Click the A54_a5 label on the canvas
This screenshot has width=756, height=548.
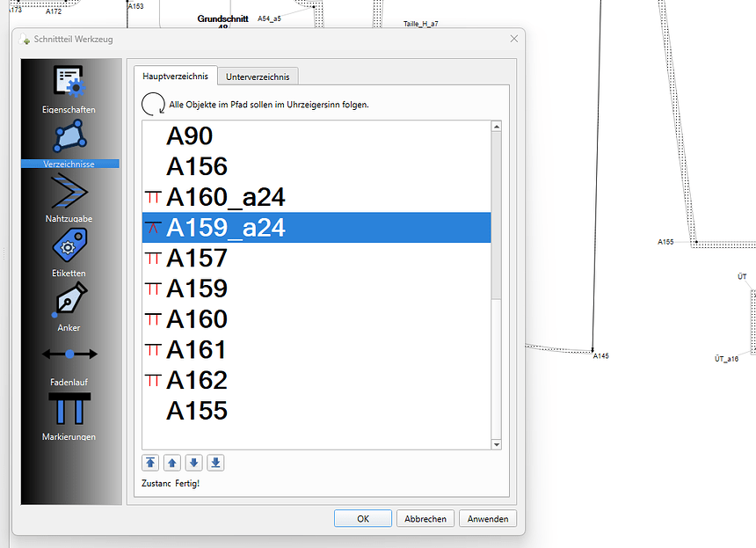(269, 18)
